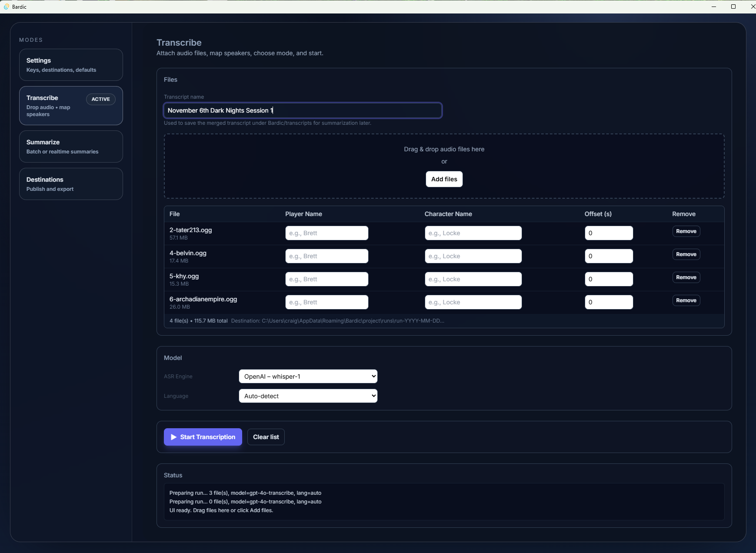Click the Add files button
This screenshot has height=553, width=756.
tap(444, 179)
